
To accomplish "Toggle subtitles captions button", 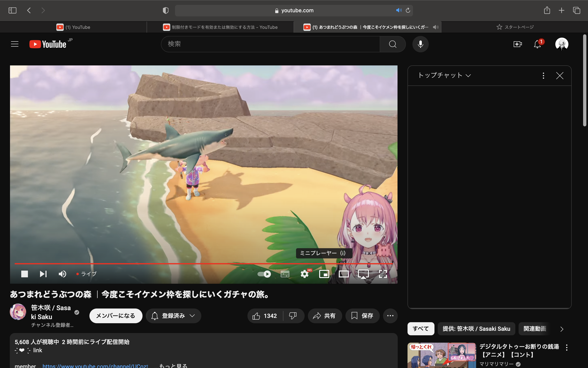I will 285,274.
